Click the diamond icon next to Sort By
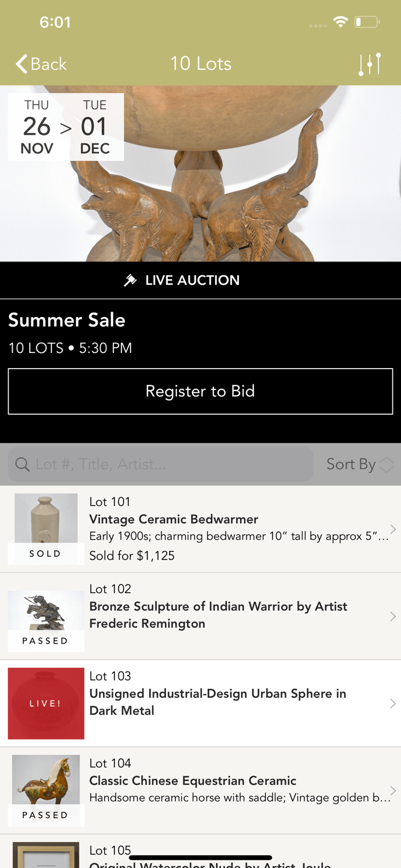Image resolution: width=401 pixels, height=868 pixels. click(x=385, y=464)
